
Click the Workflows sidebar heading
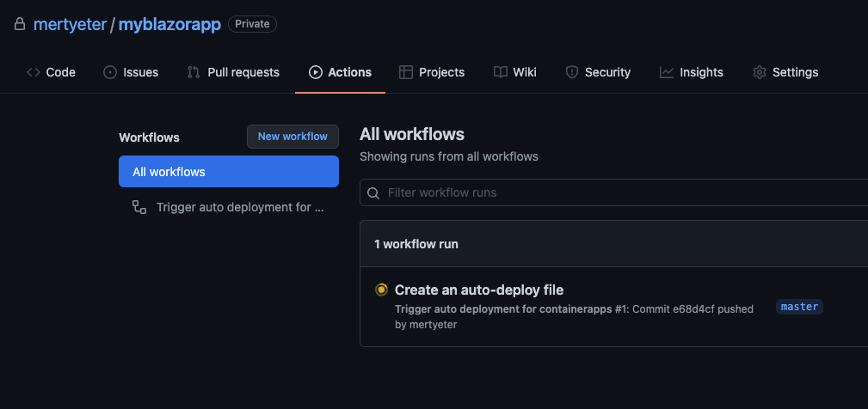(150, 137)
